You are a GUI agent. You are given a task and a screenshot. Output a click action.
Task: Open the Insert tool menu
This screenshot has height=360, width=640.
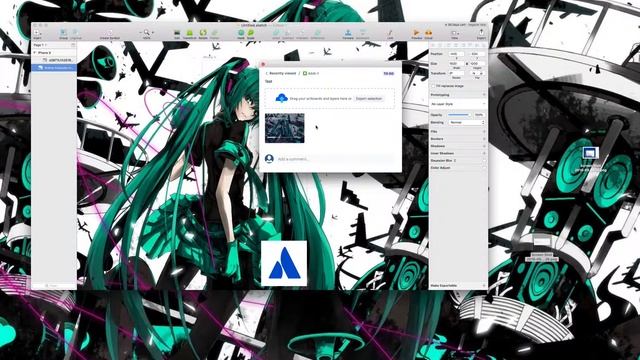pos(37,33)
